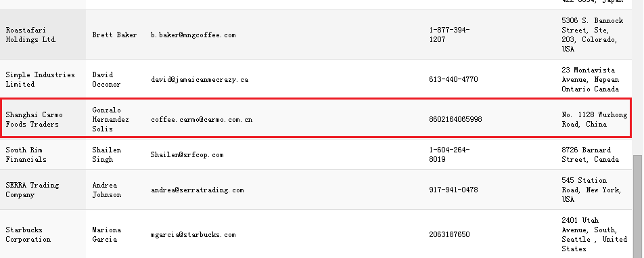The image size is (644, 258).
Task: Click the b.baker@mngcoffee.com email address
Action: coord(193,35)
